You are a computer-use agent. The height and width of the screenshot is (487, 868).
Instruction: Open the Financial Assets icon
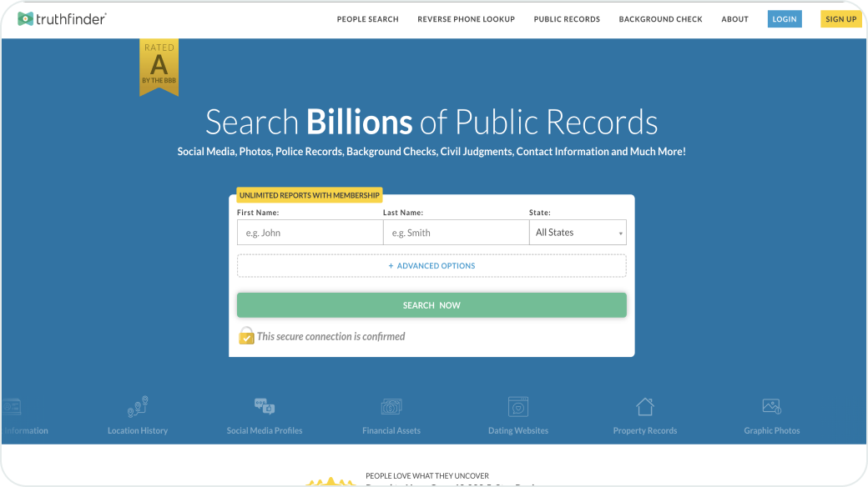point(391,405)
